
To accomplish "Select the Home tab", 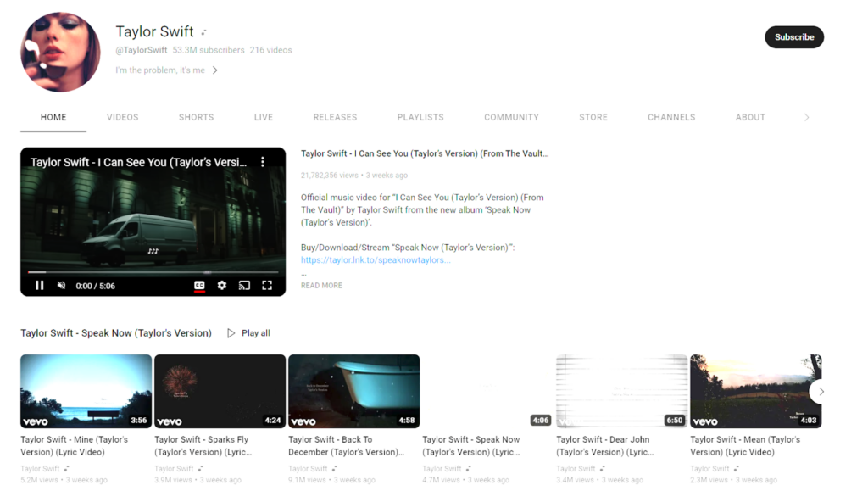I will pyautogui.click(x=53, y=118).
